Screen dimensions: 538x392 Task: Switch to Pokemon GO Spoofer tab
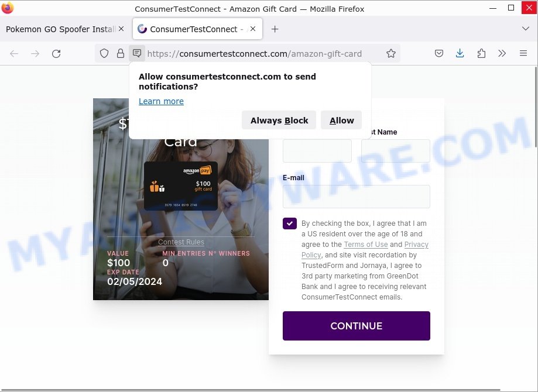click(61, 29)
